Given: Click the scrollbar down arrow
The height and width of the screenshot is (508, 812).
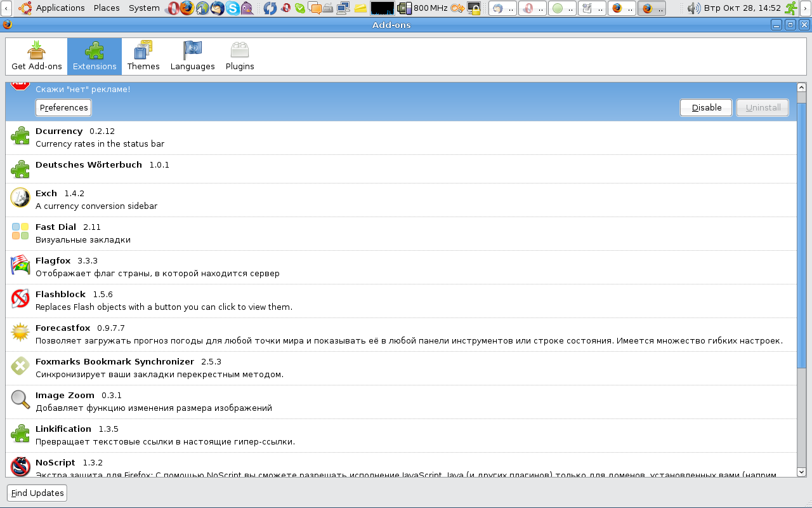Looking at the screenshot, I should click(x=801, y=472).
